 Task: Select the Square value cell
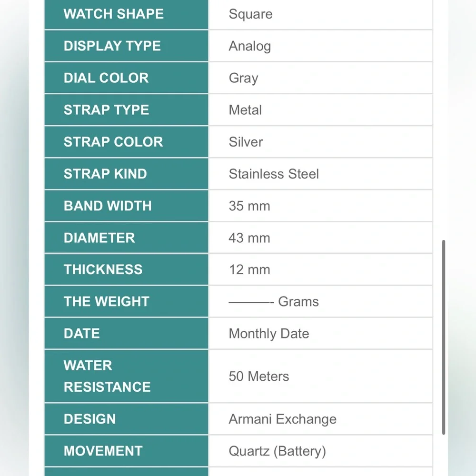320,14
